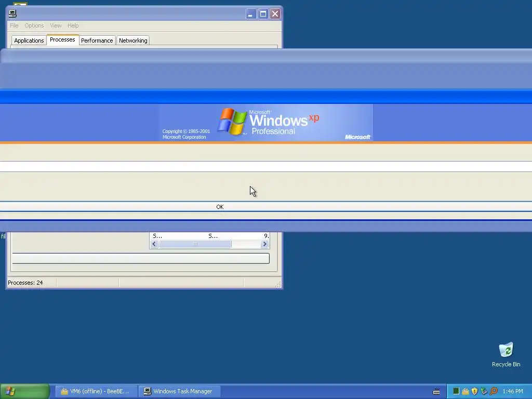This screenshot has height=399, width=532.
Task: Switch to the Networking tab
Action: 133,41
